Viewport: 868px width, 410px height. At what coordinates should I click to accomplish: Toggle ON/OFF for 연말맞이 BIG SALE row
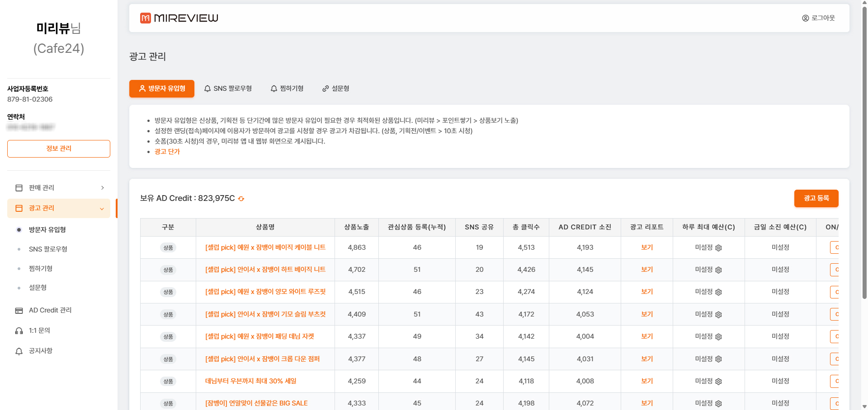(835, 403)
